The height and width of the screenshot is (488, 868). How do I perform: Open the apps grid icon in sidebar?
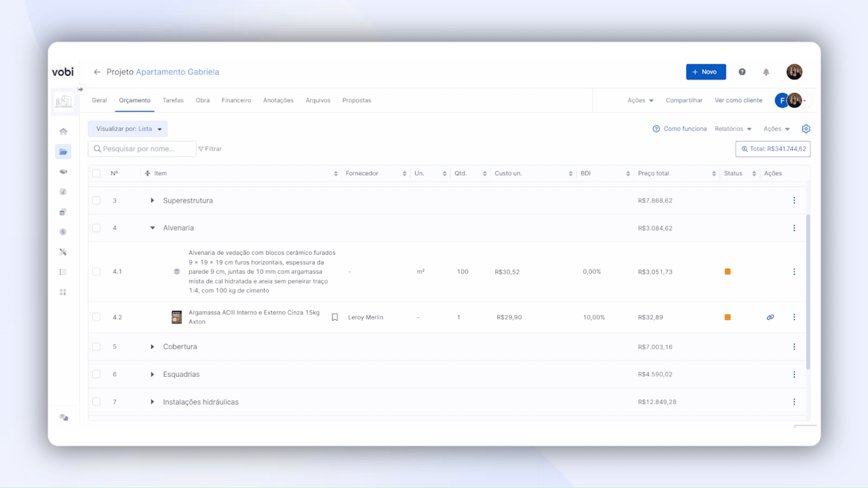tap(63, 292)
